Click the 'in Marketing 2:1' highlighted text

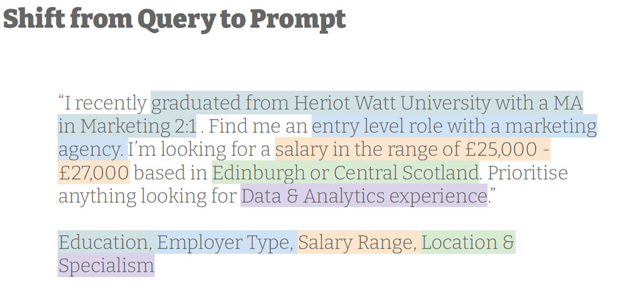(x=127, y=126)
